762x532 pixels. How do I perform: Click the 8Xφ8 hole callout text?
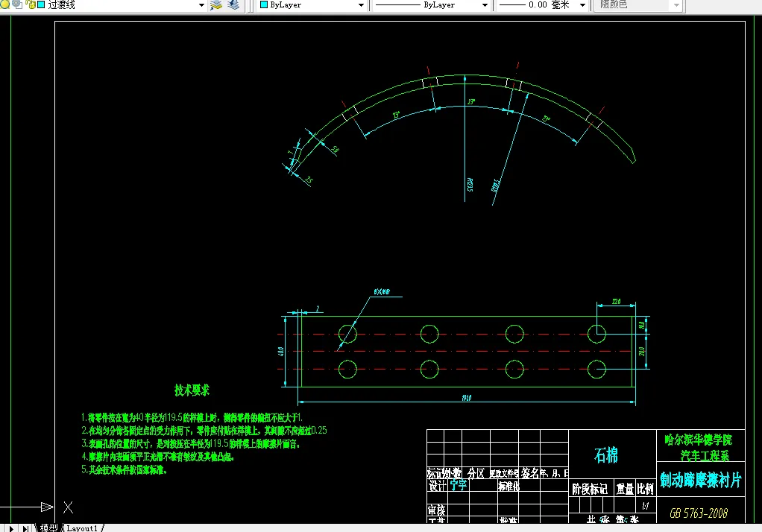click(382, 292)
